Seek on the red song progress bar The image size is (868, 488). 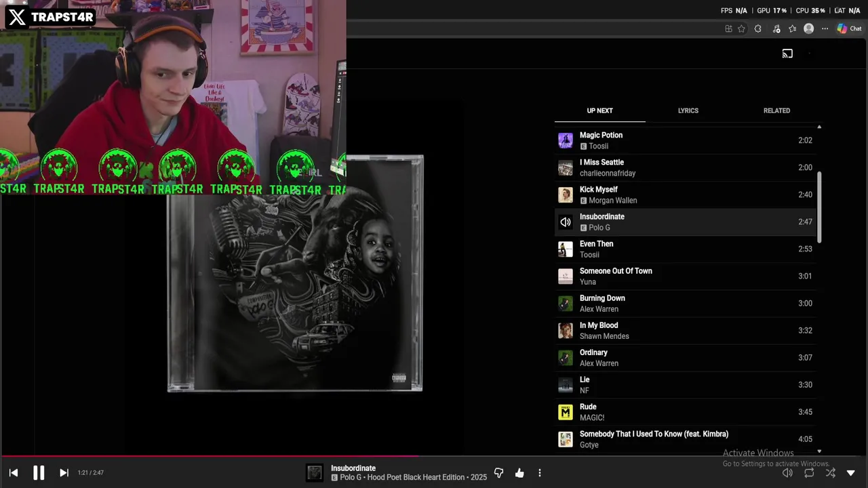434,456
